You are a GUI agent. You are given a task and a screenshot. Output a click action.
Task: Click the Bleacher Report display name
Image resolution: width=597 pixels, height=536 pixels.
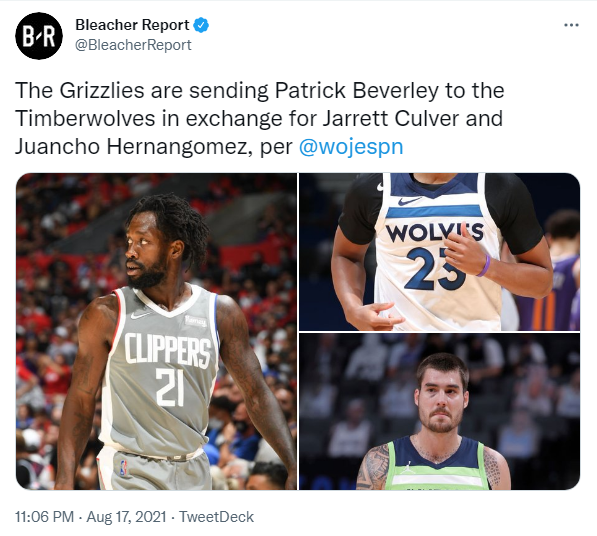[x=132, y=25]
